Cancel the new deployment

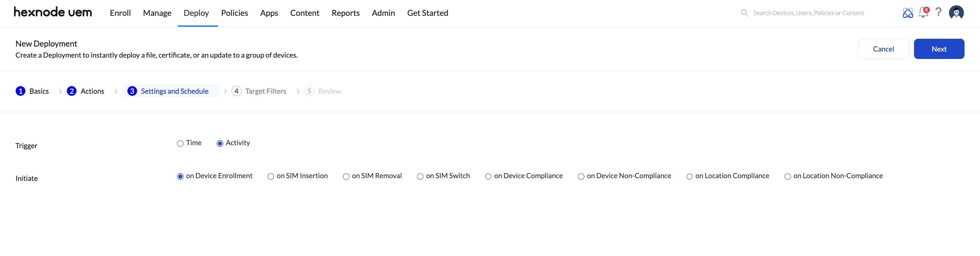pyautogui.click(x=883, y=49)
